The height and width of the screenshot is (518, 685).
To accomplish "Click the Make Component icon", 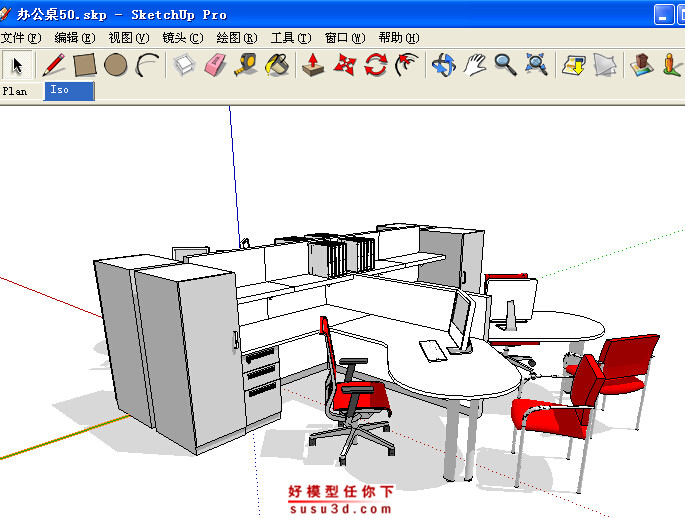I will [184, 65].
